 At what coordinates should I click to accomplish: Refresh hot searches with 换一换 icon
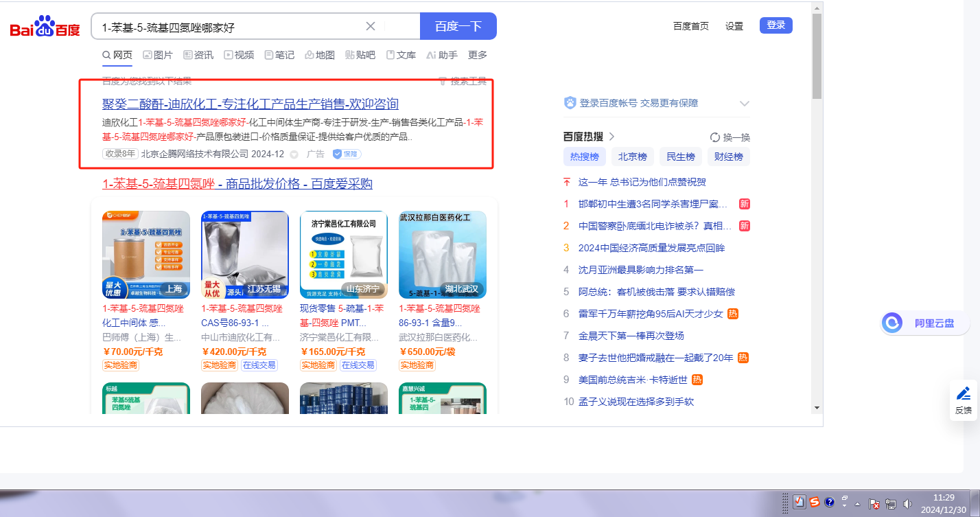[715, 137]
